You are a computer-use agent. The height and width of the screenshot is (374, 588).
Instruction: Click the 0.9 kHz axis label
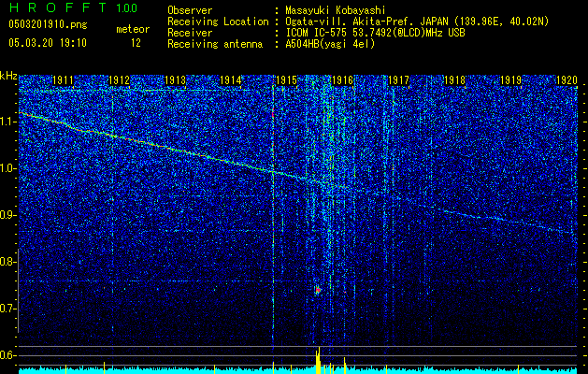(x=7, y=215)
